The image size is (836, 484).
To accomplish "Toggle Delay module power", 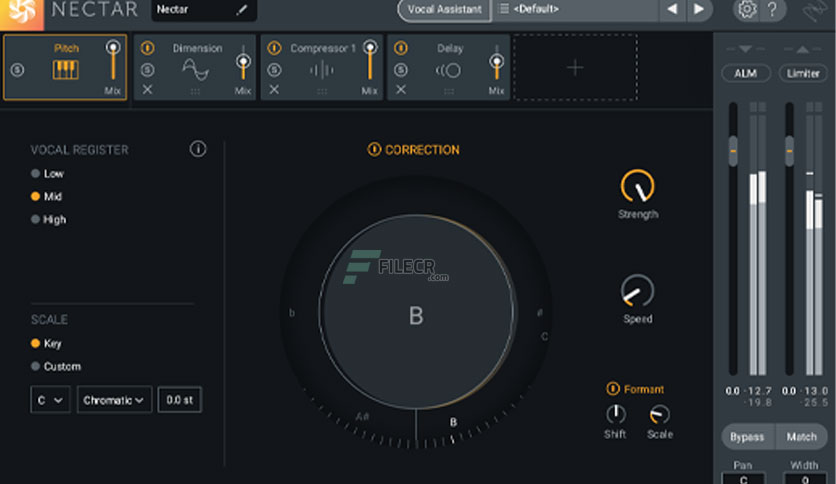I will [x=401, y=49].
